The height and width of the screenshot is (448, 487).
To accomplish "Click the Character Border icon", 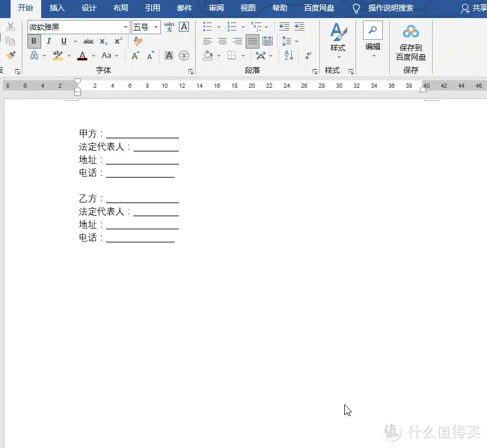I will pos(184,27).
